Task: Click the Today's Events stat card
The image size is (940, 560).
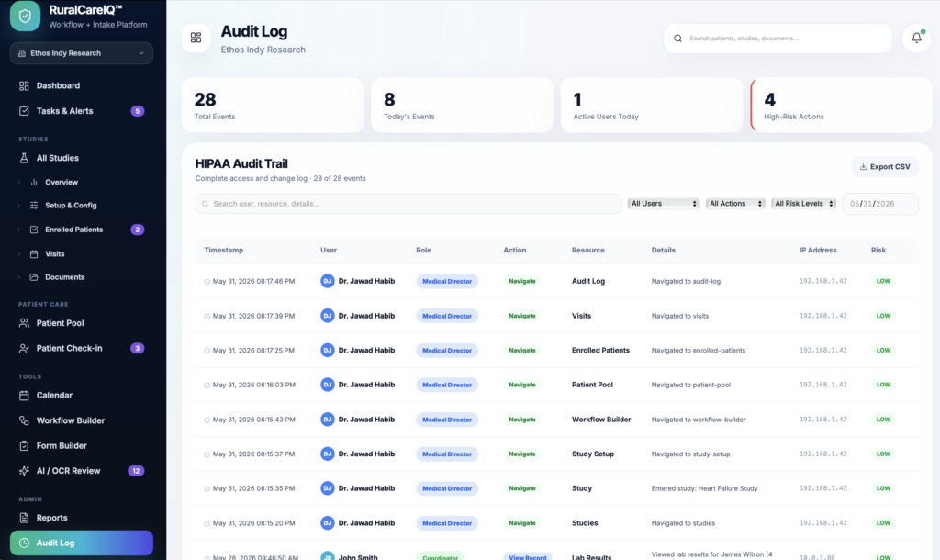Action: click(463, 105)
